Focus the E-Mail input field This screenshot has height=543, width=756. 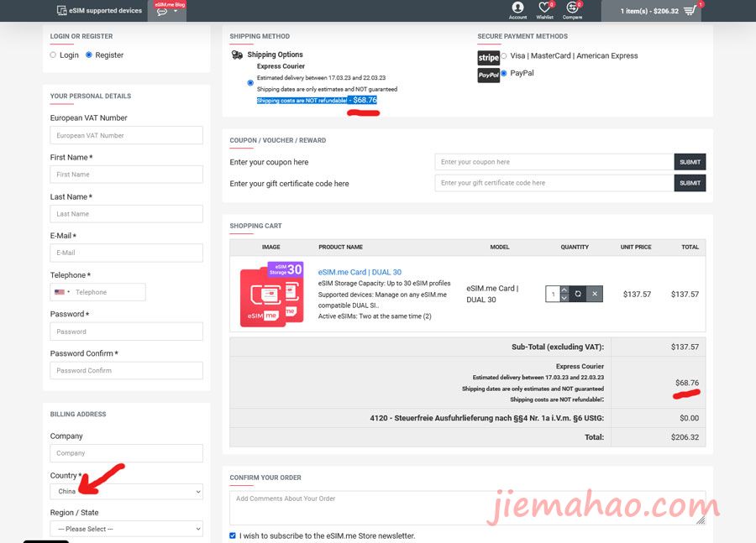coord(126,253)
